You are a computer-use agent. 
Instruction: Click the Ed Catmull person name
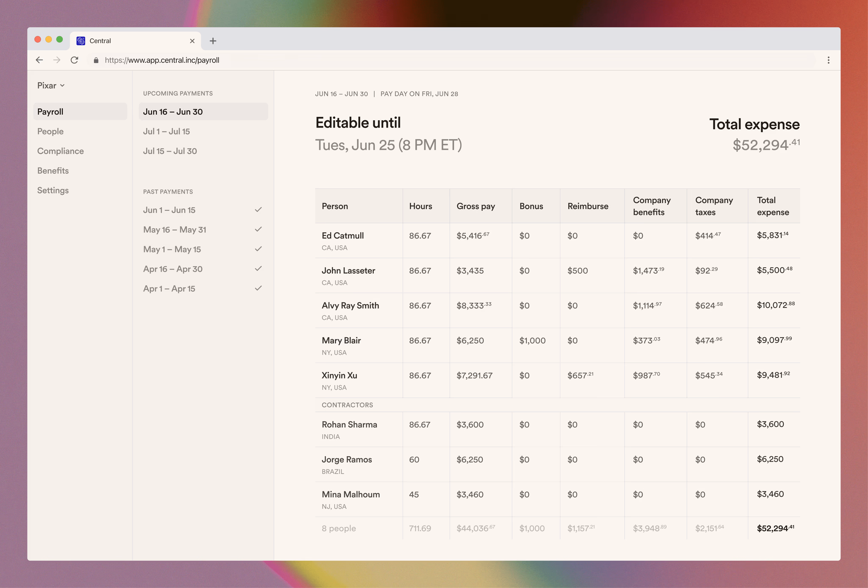coord(342,236)
